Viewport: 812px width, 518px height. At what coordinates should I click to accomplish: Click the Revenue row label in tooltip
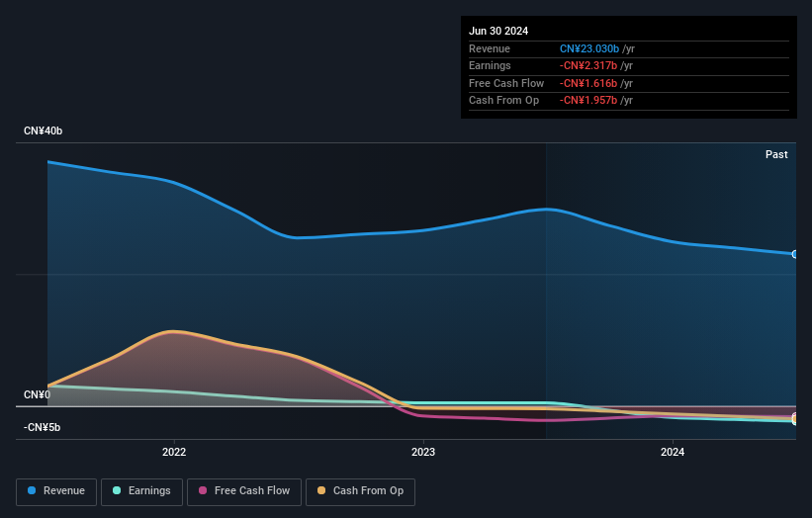[490, 48]
